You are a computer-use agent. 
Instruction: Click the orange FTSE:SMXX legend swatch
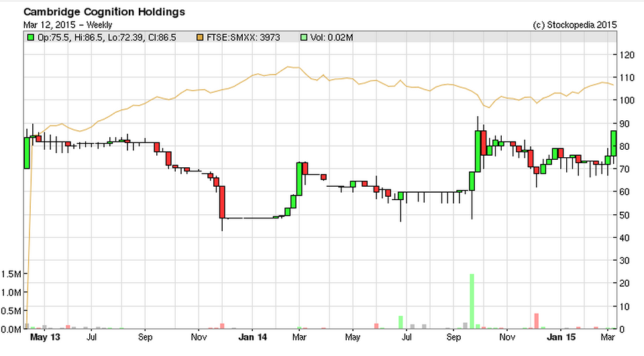[x=200, y=38]
